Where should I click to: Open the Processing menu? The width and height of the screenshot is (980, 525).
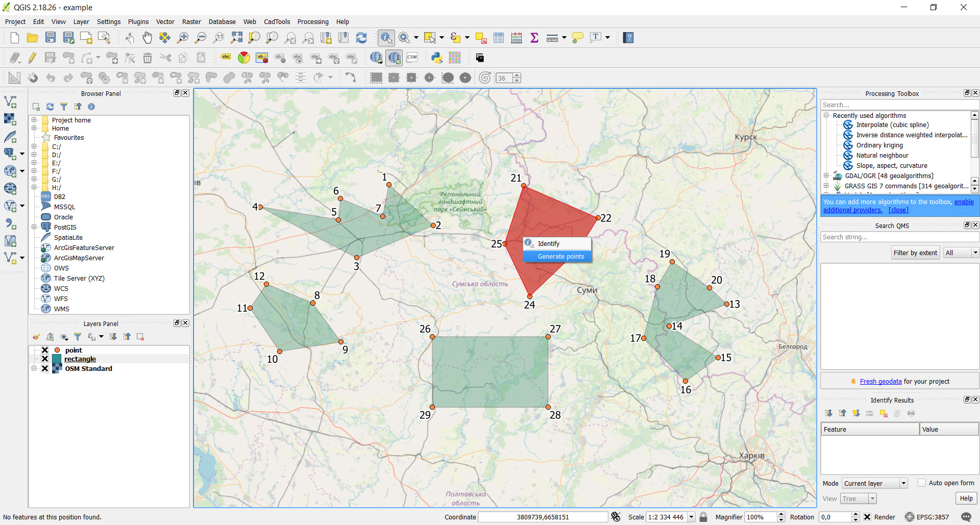(x=313, y=21)
